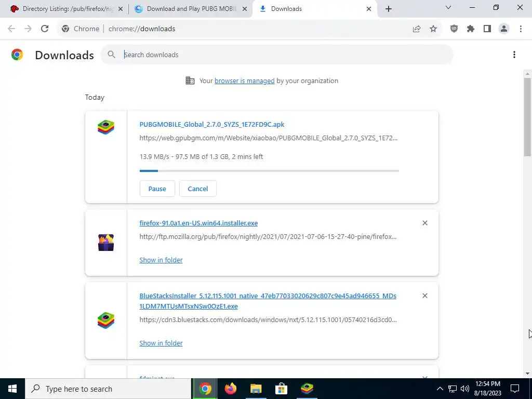Open the taskbar clock showing 12:54 PM

tap(487, 389)
